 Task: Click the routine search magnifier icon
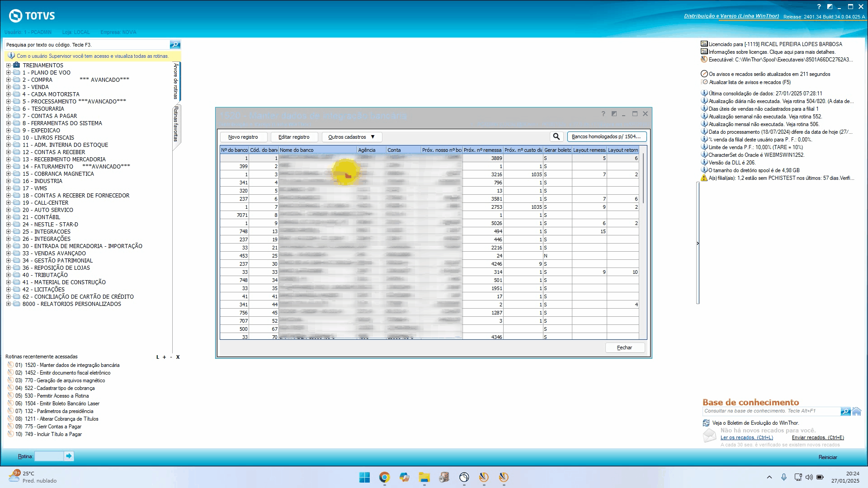point(175,44)
